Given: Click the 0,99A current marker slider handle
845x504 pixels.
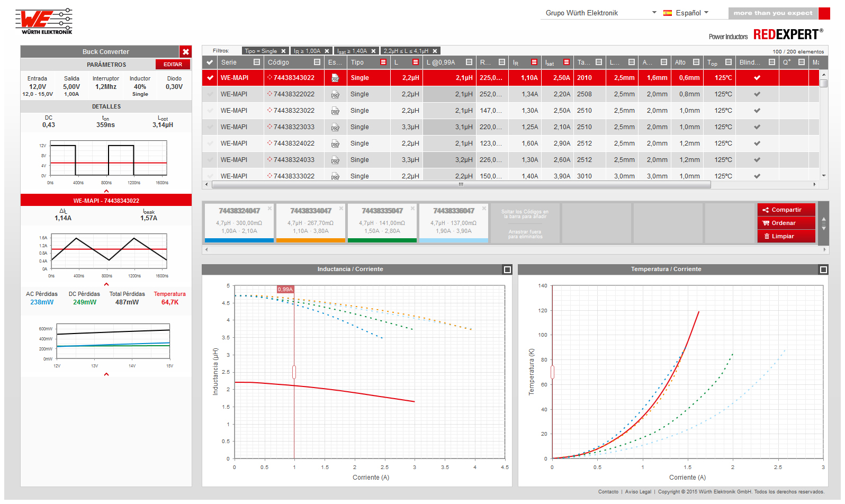Looking at the screenshot, I should [x=294, y=372].
